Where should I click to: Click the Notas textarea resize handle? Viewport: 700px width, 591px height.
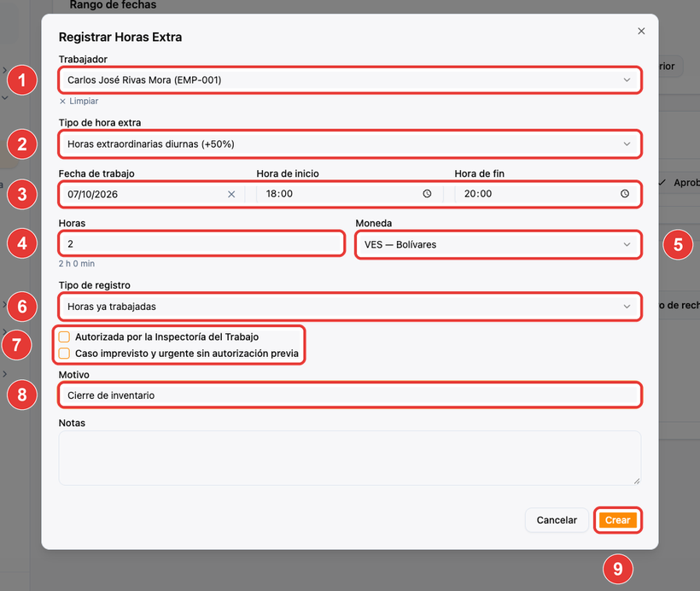point(637,481)
